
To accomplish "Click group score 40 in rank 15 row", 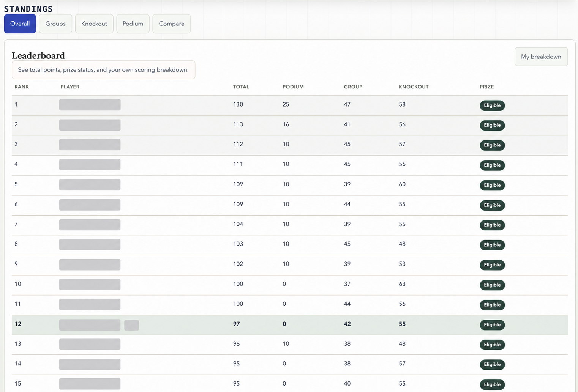I will 347,384.
